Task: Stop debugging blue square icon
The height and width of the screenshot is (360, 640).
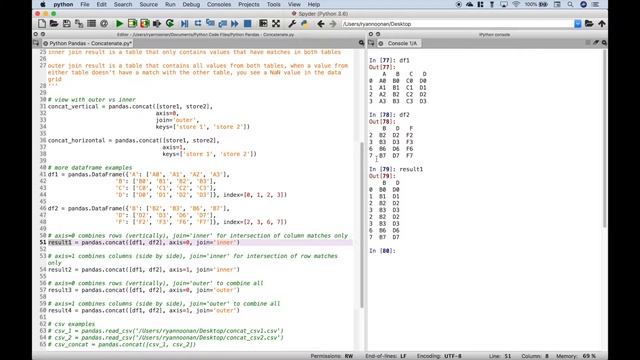Action: tap(247, 24)
